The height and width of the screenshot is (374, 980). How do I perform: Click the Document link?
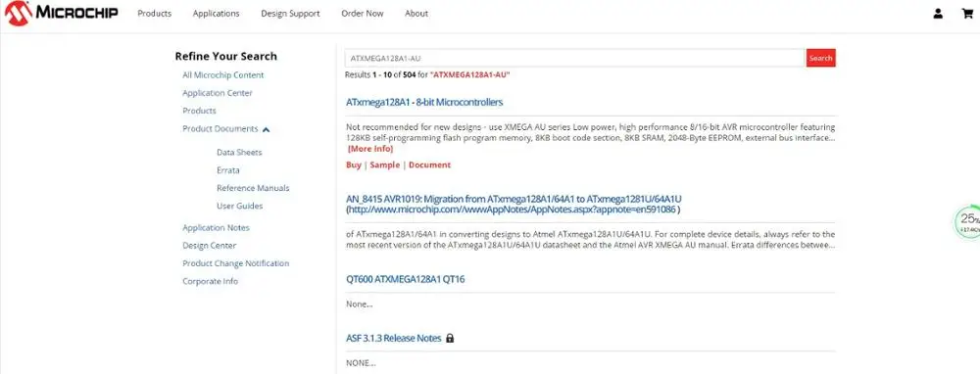click(x=429, y=164)
